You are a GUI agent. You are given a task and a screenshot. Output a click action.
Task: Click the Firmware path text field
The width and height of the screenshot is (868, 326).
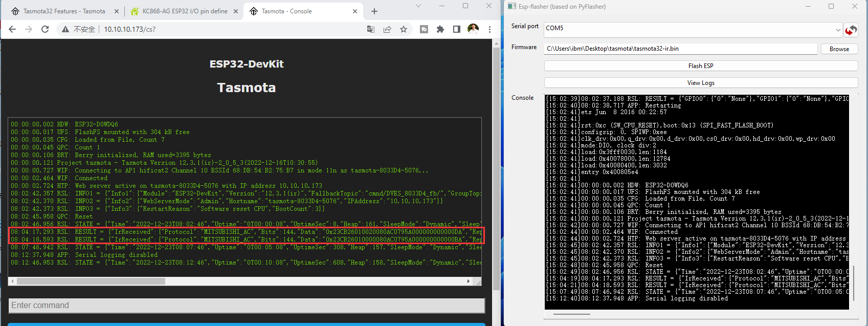click(x=680, y=49)
